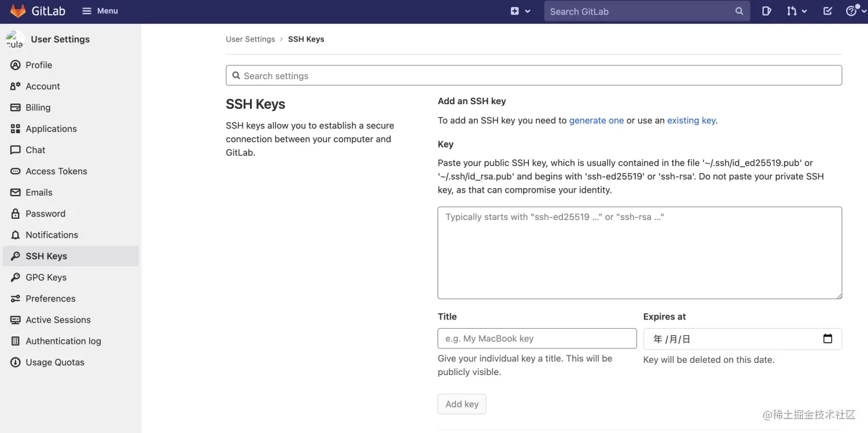Screen dimensions: 868x433
Task: Click the Chat bubble icon
Action: [x=16, y=150]
